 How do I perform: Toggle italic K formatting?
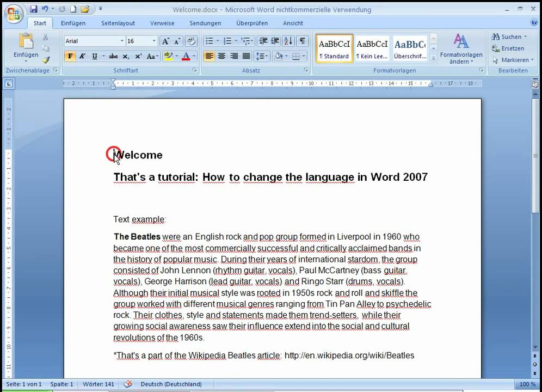pyautogui.click(x=82, y=56)
